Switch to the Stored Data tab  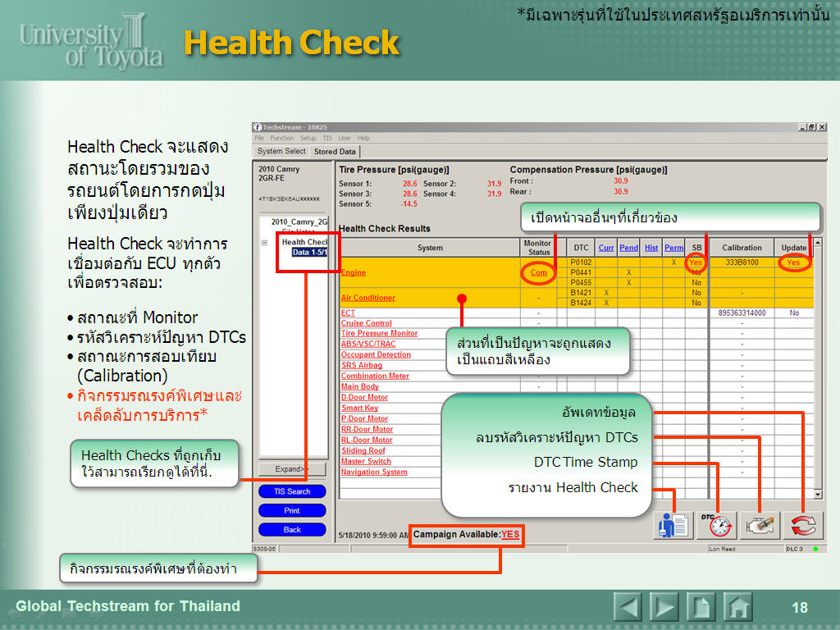point(335,152)
